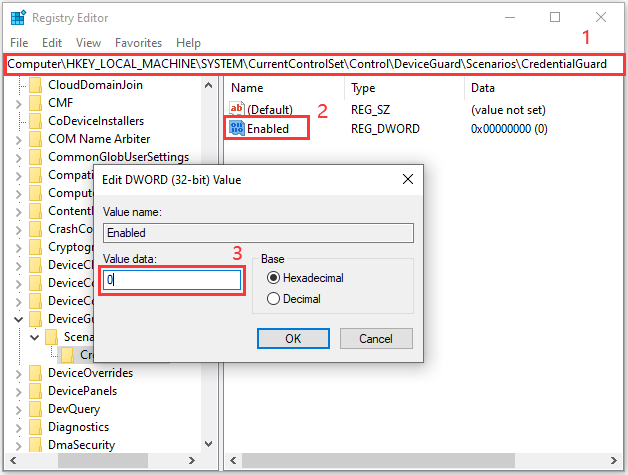Screen dimensions: 628x475
Task: Select the COM Name Arbiter tree item
Action: coord(99,139)
